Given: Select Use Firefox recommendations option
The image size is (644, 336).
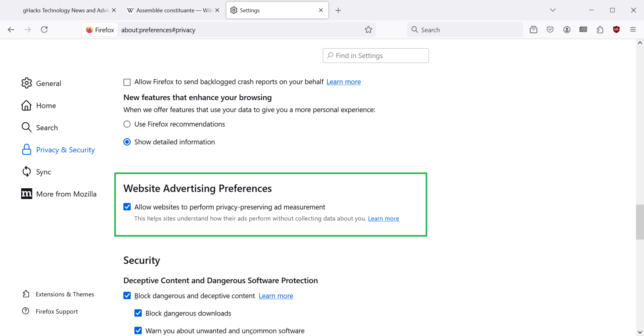Looking at the screenshot, I should coord(127,124).
